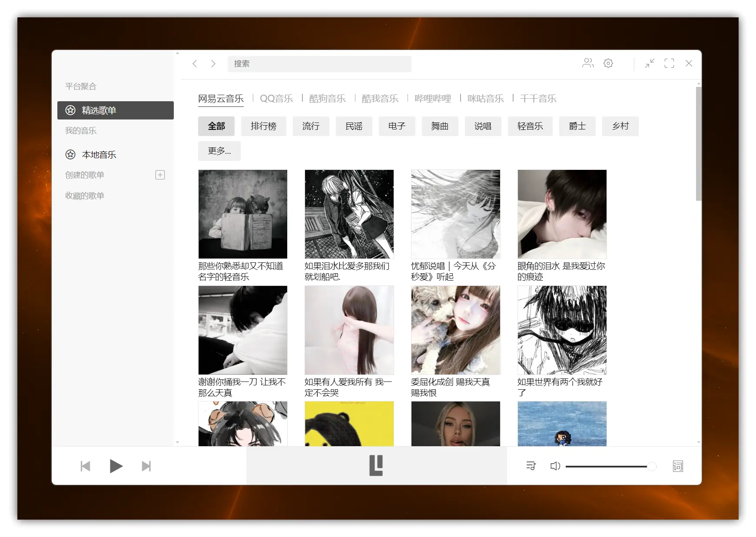Viewport: 756px width, 537px height.
Task: Skip to the next track
Action: pyautogui.click(x=146, y=466)
